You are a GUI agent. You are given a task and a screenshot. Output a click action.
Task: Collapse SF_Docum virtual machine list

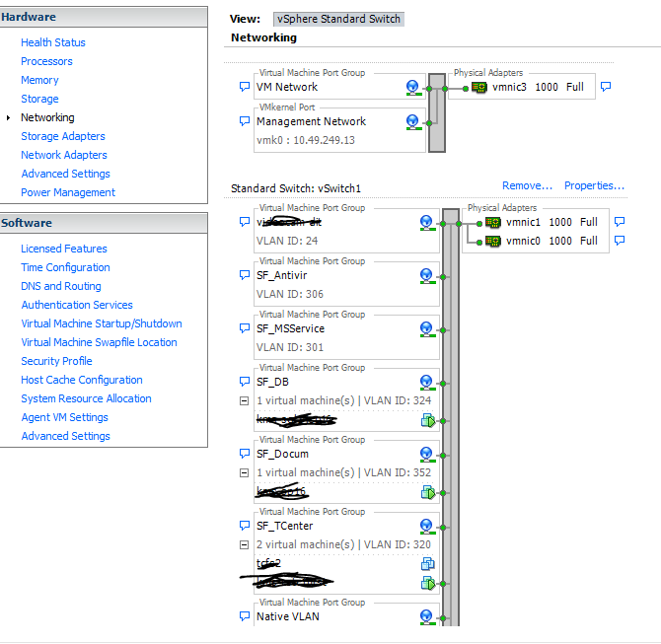pos(244,472)
